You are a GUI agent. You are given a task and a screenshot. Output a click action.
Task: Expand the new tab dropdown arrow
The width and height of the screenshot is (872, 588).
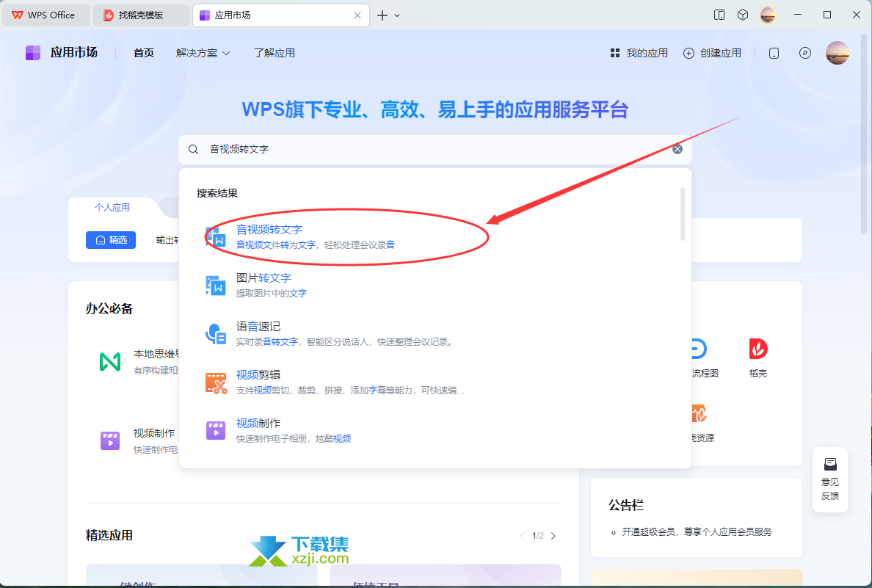point(397,15)
